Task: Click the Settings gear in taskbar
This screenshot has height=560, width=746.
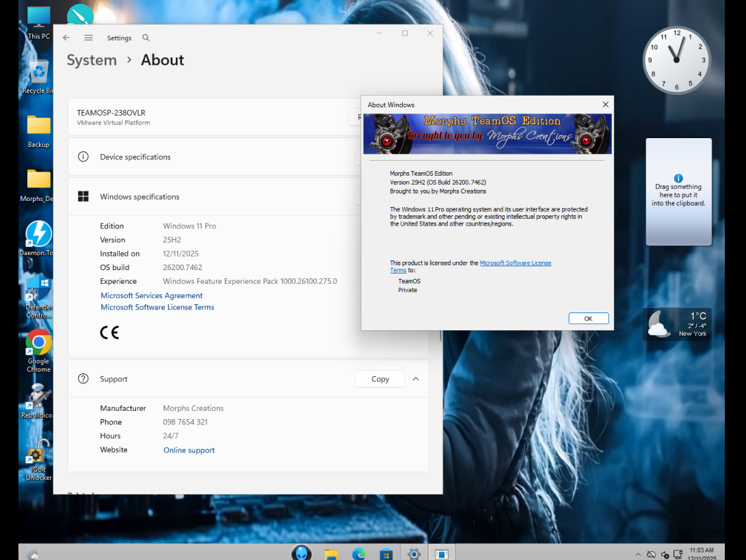Action: (x=414, y=554)
